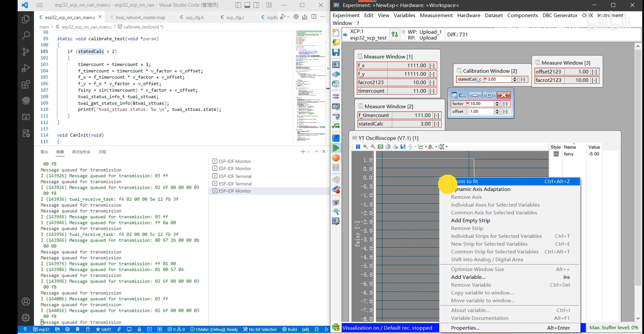
Task: Open the Source Control view in VS Code
Action: pos(26,51)
